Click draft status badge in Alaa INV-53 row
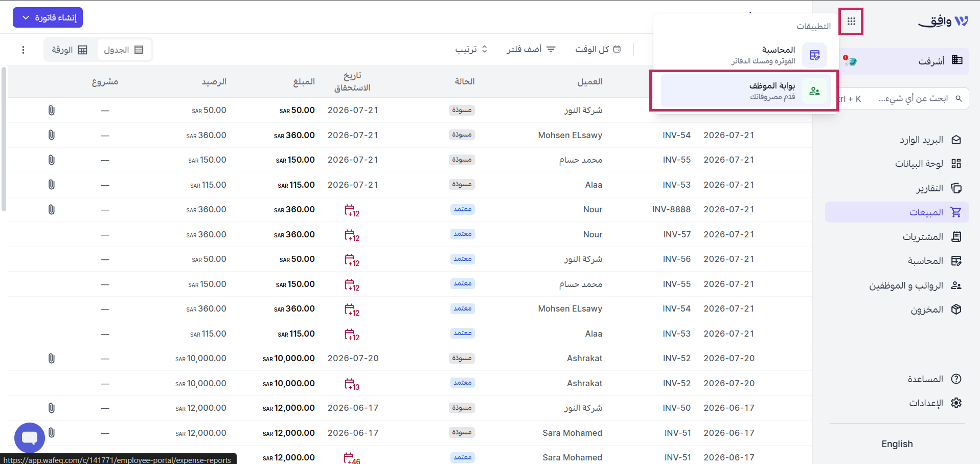This screenshot has width=980, height=464. [x=462, y=184]
